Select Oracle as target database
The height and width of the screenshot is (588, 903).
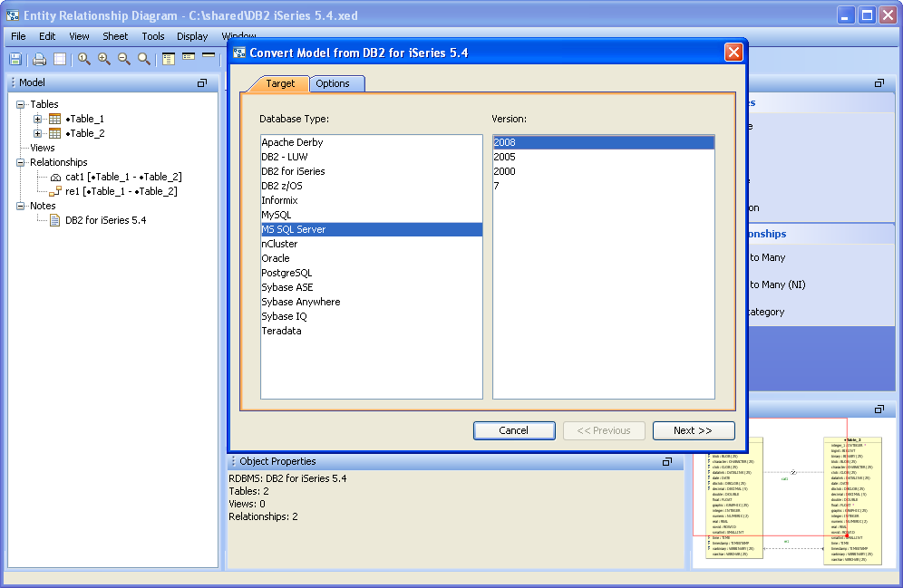click(x=372, y=258)
